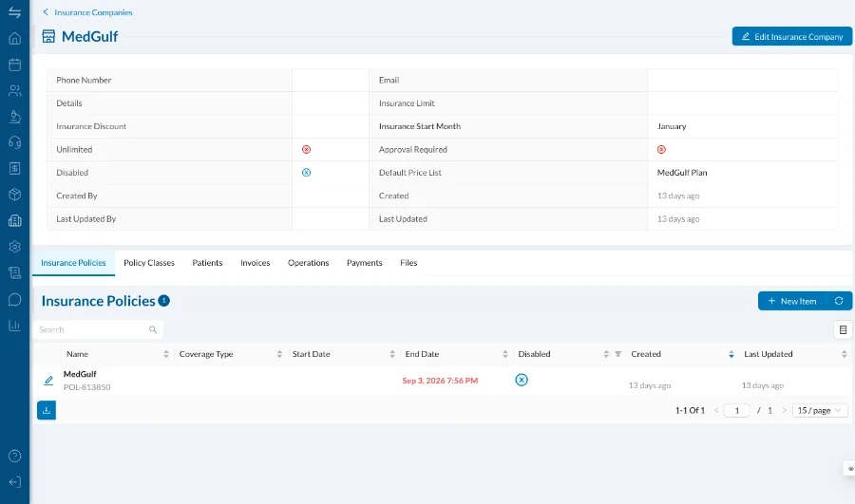Click the POL-813850 policy number
Screen dimensions: 855x504
point(86,387)
